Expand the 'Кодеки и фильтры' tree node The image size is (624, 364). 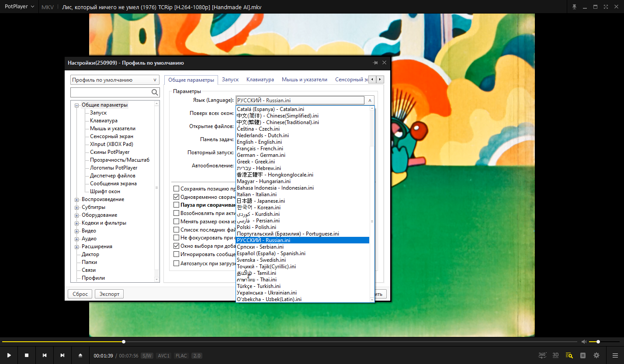click(77, 223)
